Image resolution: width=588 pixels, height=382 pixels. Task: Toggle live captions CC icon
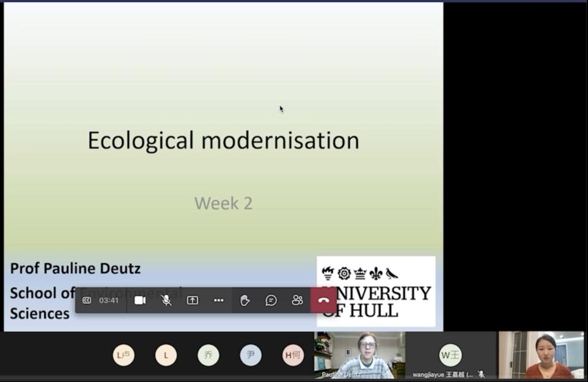(87, 300)
